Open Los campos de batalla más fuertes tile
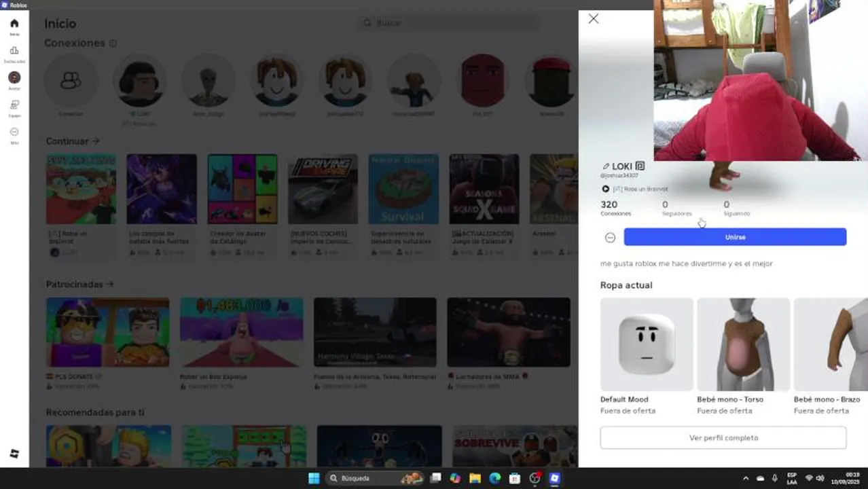 click(162, 189)
